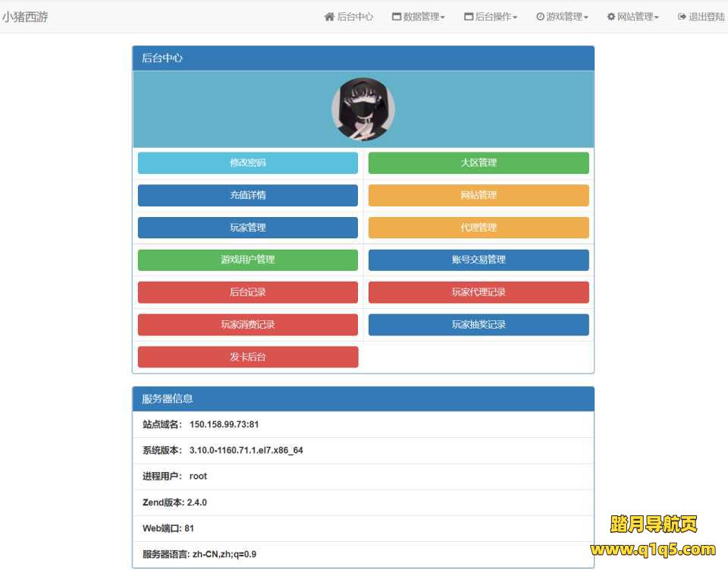Click the user avatar image
The height and width of the screenshot is (570, 728).
click(362, 108)
